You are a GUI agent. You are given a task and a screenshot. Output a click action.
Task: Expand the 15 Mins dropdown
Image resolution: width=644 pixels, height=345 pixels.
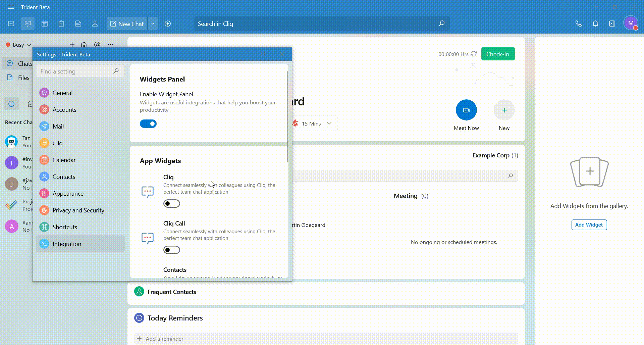(x=329, y=124)
